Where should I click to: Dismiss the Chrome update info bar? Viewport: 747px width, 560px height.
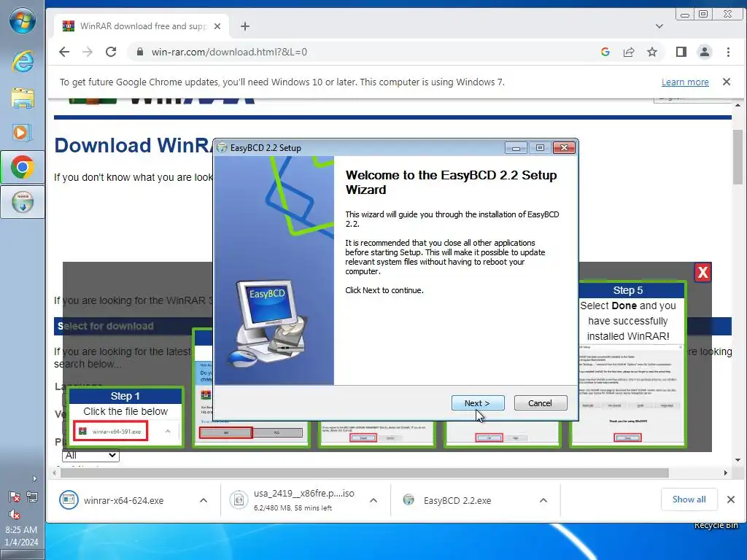727,82
